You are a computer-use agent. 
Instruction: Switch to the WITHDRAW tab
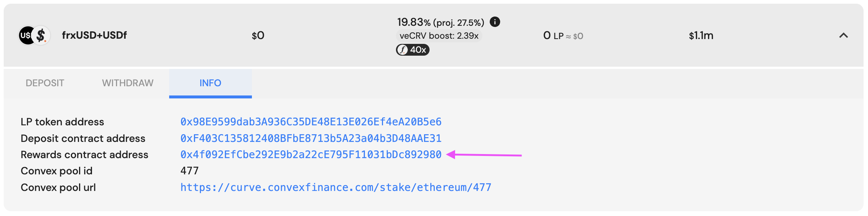[127, 83]
